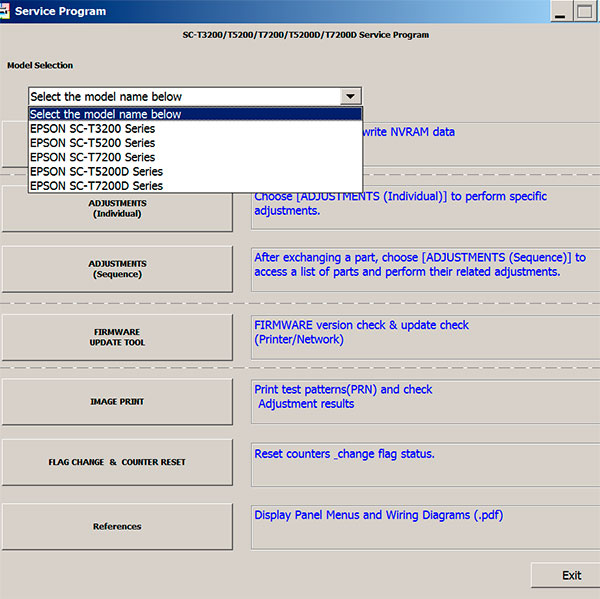Click 'Print test patterns(PRN) and check' text

(343, 390)
